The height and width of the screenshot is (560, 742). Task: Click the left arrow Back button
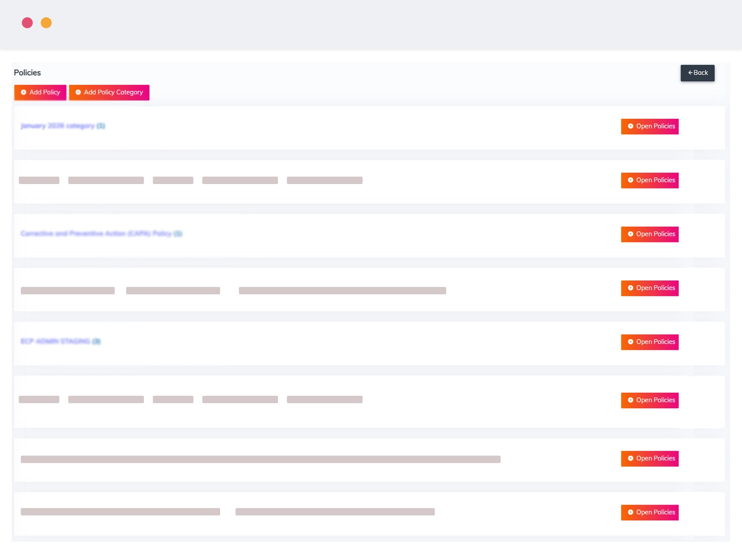pos(697,73)
